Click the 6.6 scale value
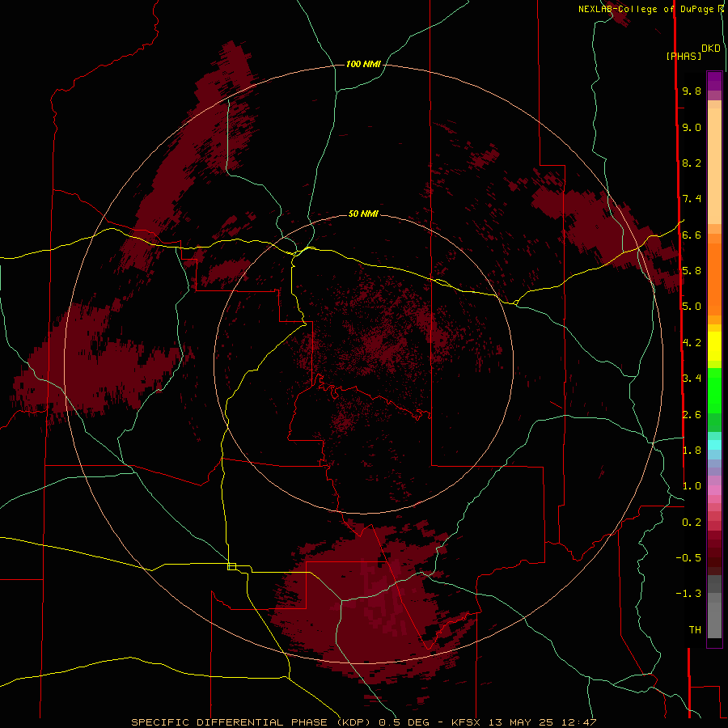Image resolution: width=728 pixels, height=728 pixels. (692, 235)
